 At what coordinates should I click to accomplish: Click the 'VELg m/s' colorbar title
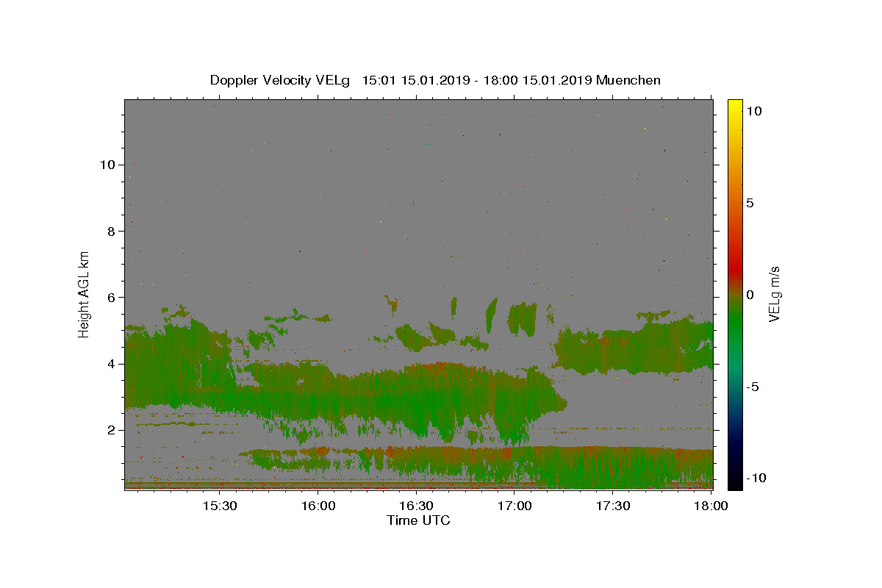tap(775, 294)
